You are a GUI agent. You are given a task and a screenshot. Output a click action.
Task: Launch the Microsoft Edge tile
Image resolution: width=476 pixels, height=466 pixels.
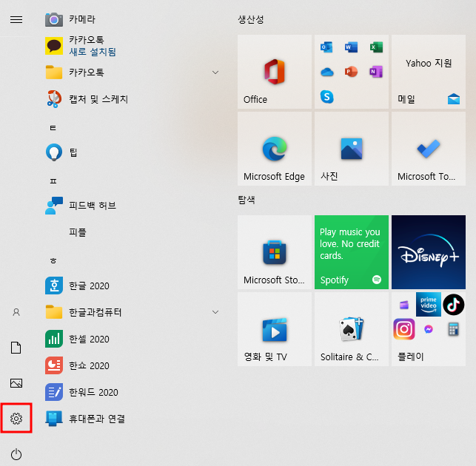(x=275, y=149)
